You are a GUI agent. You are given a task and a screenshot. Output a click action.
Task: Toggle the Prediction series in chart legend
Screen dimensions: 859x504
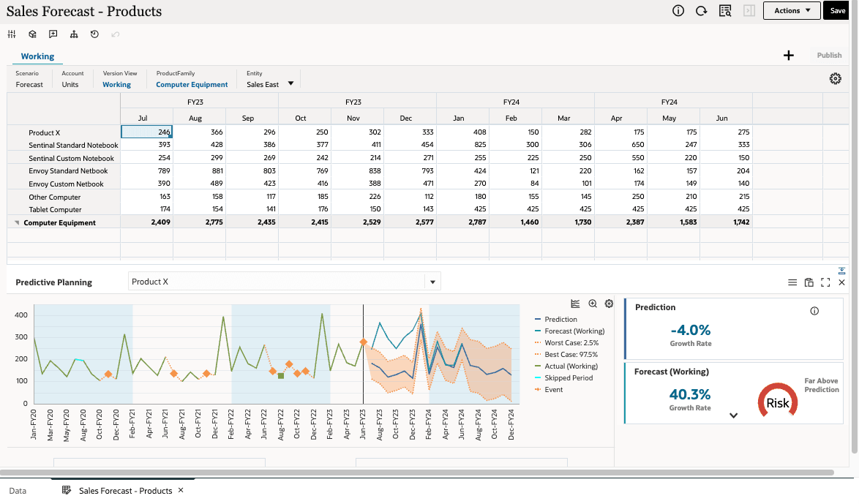coord(560,320)
